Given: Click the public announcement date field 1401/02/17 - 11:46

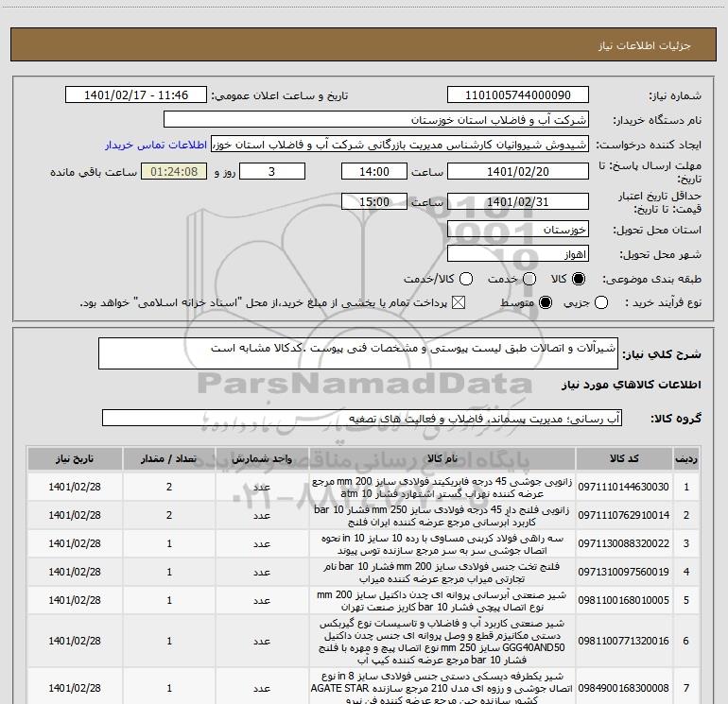Looking at the screenshot, I should point(136,95).
